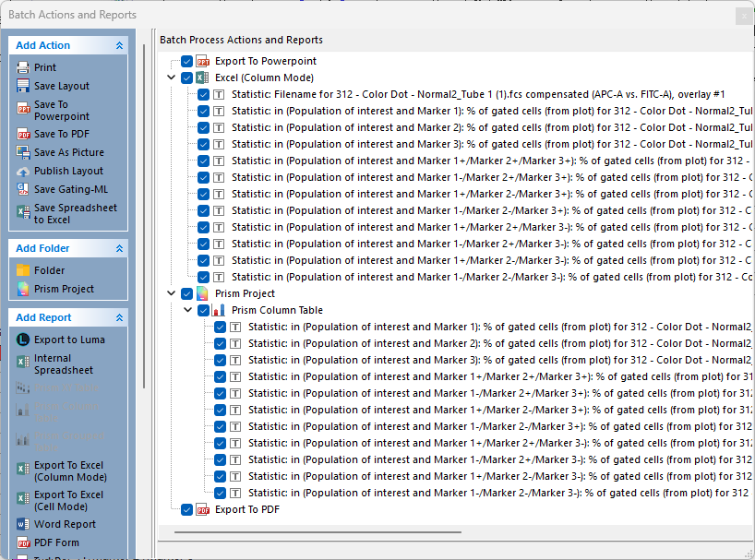Select the Statistic Filename tree item
This screenshot has width=755, height=560.
(461, 94)
